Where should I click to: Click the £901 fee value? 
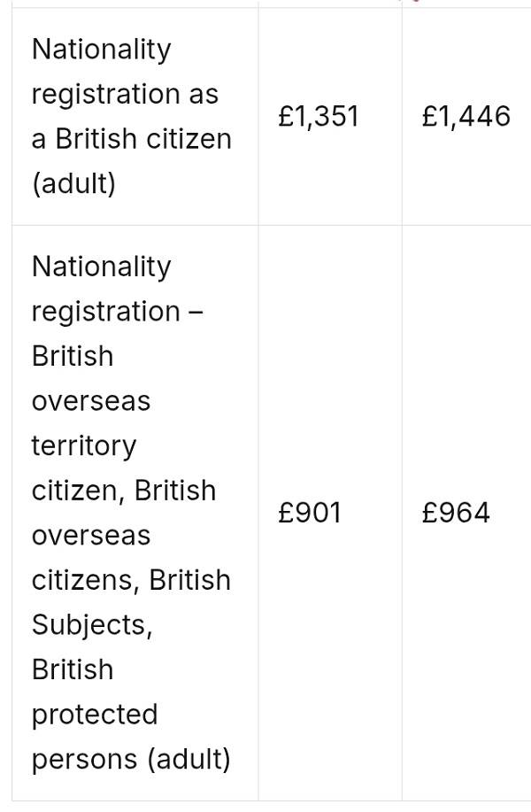[309, 514]
